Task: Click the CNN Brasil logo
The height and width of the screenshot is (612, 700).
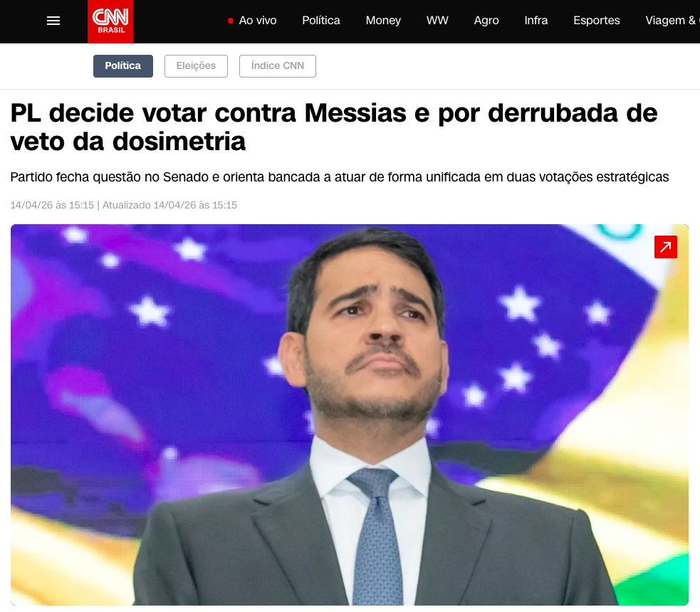Action: point(110,21)
